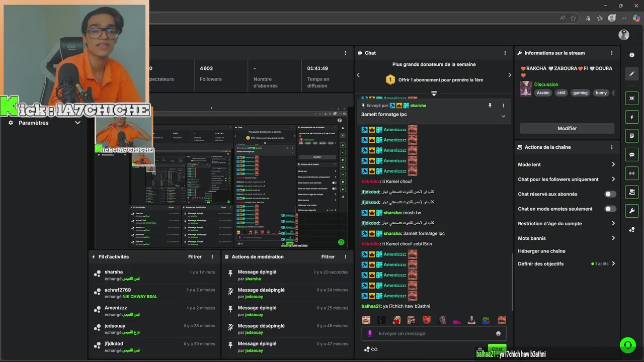The width and height of the screenshot is (644, 362).
Task: Click the Modifier button
Action: [567, 128]
